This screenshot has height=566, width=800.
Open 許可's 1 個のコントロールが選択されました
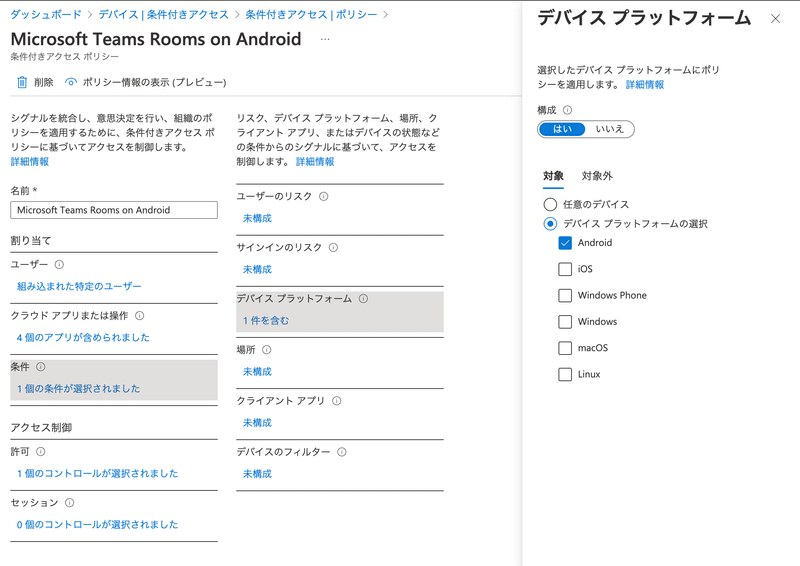pyautogui.click(x=97, y=473)
